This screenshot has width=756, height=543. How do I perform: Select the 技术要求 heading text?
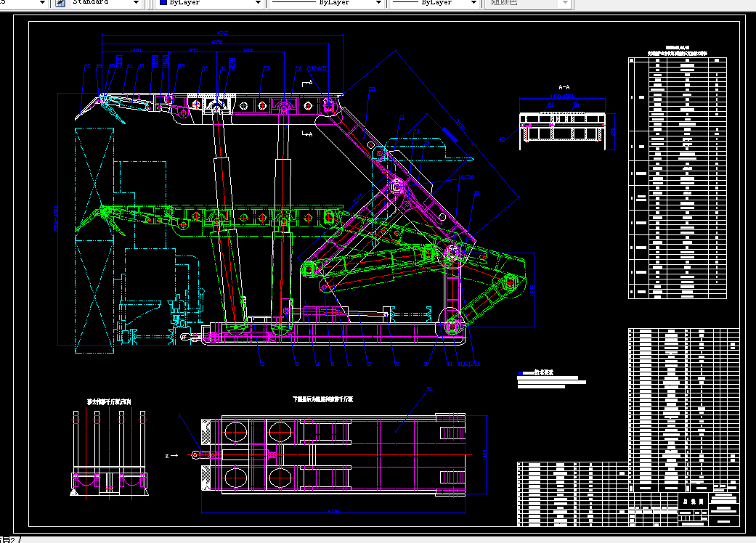click(x=544, y=372)
